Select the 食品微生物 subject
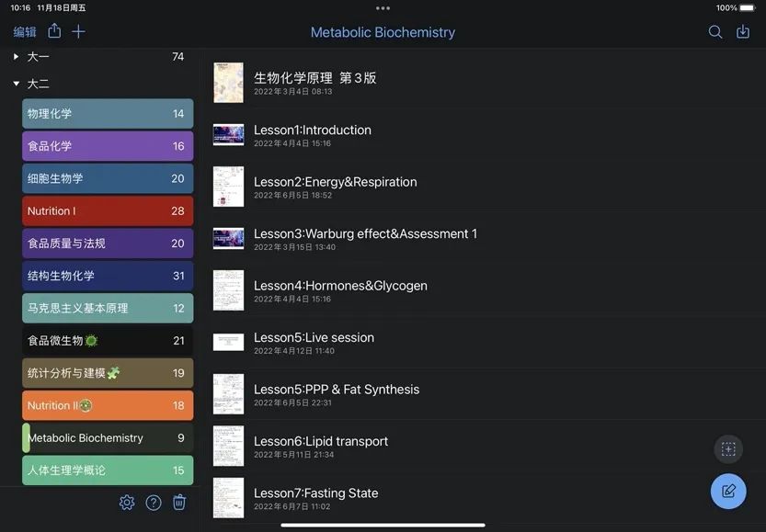766x532 pixels. tap(106, 340)
